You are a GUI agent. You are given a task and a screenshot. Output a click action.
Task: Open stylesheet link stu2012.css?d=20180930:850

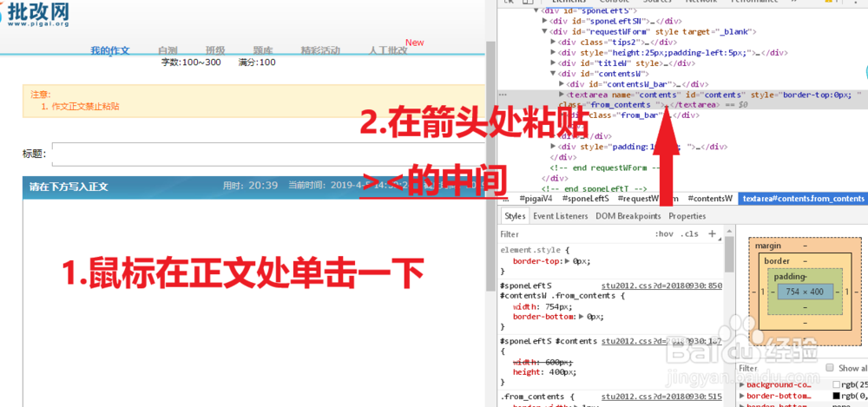click(662, 286)
